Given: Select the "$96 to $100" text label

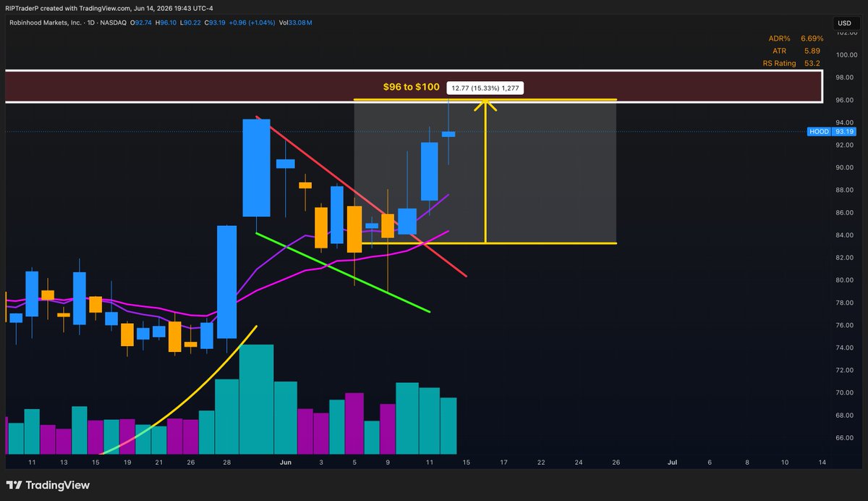Looking at the screenshot, I should [x=411, y=87].
